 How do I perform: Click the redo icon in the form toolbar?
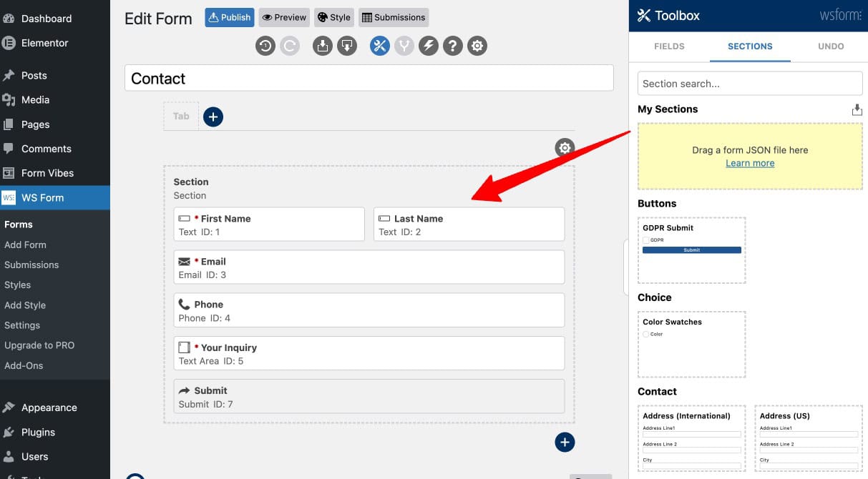[290, 46]
